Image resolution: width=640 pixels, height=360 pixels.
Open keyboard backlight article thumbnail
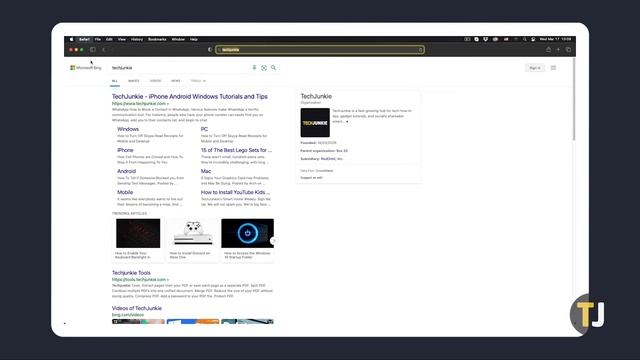pos(138,233)
